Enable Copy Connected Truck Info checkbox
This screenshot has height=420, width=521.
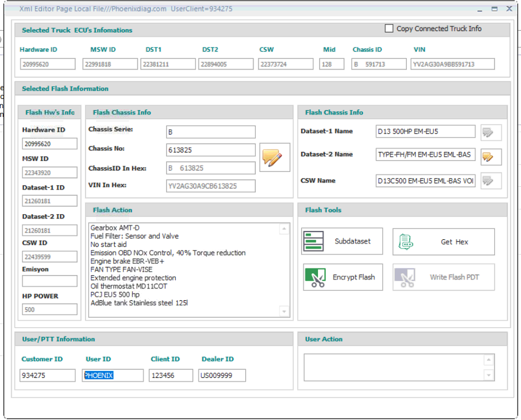(389, 28)
